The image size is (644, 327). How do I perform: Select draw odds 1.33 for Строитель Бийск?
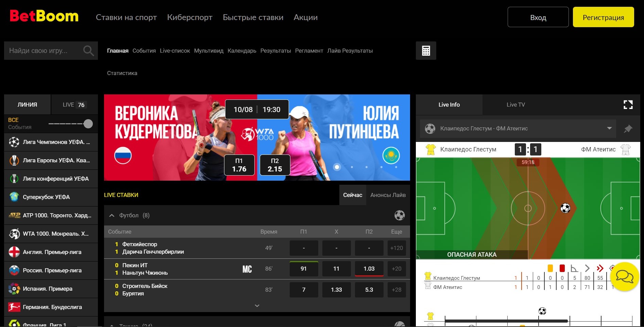336,290
